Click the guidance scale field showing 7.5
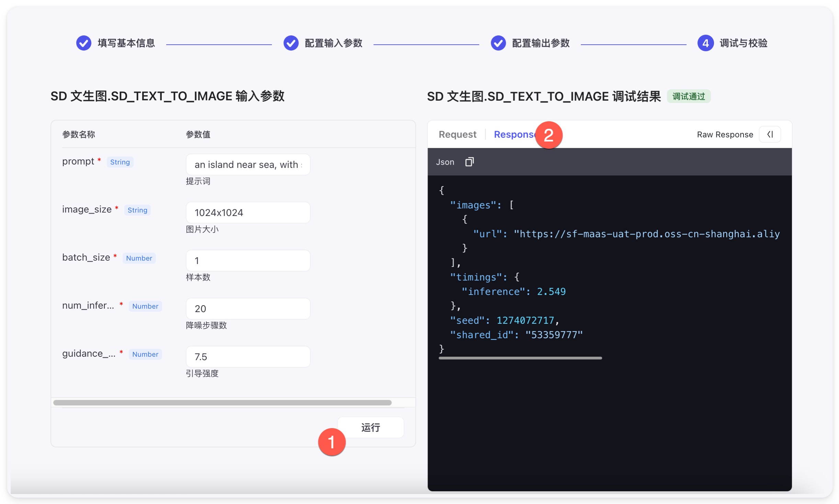Viewport: 839px width, 504px height. pyautogui.click(x=248, y=357)
